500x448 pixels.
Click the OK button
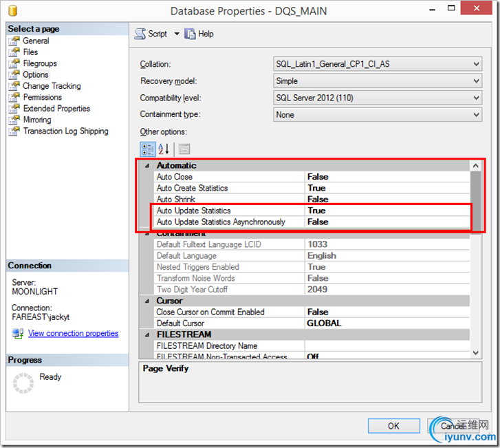tap(394, 426)
